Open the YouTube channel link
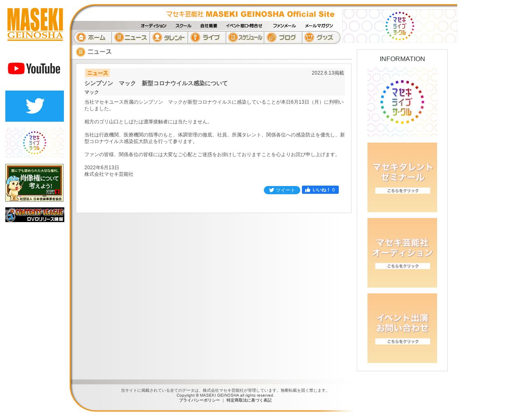 tap(34, 68)
